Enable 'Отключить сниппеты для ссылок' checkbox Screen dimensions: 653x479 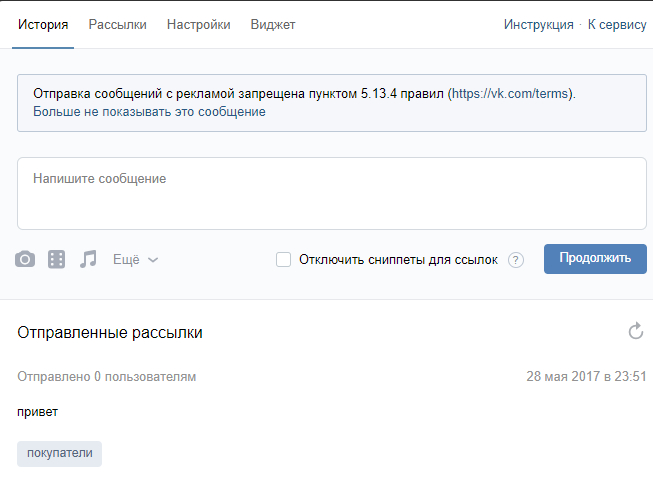[284, 260]
